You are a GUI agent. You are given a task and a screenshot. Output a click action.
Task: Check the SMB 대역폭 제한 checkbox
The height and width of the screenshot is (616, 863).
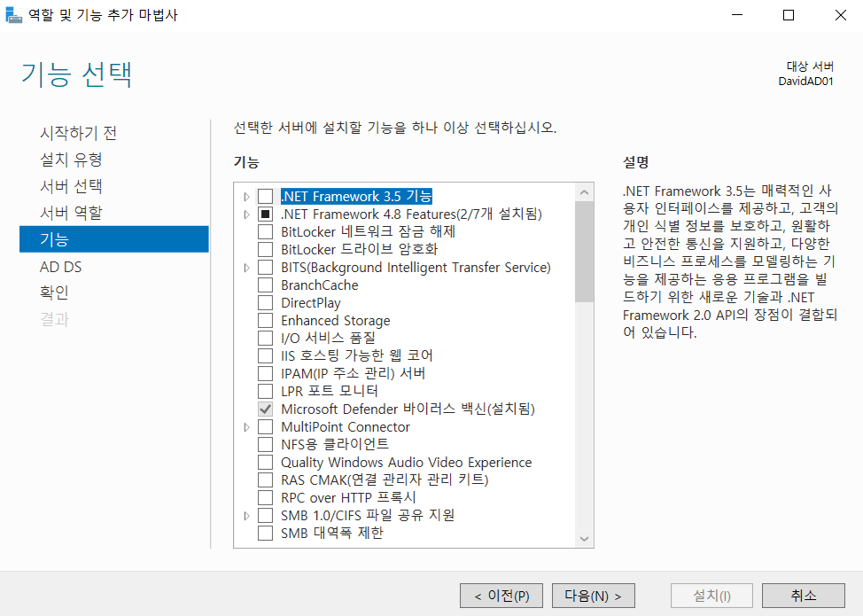(x=265, y=533)
